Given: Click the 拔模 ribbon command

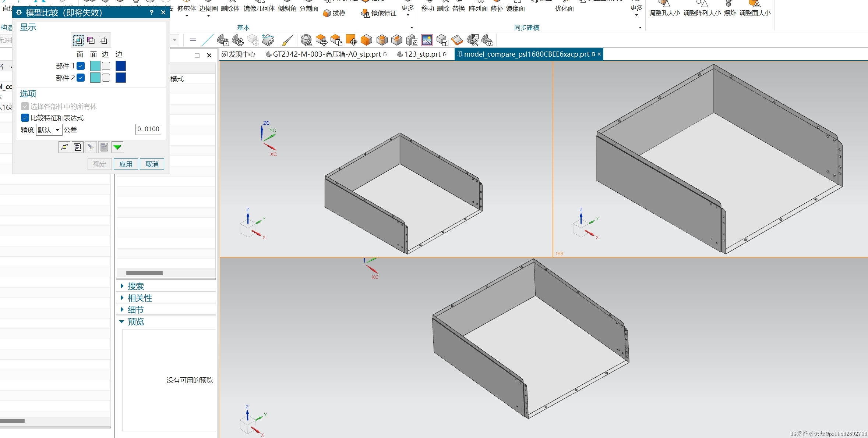Looking at the screenshot, I should tap(334, 13).
